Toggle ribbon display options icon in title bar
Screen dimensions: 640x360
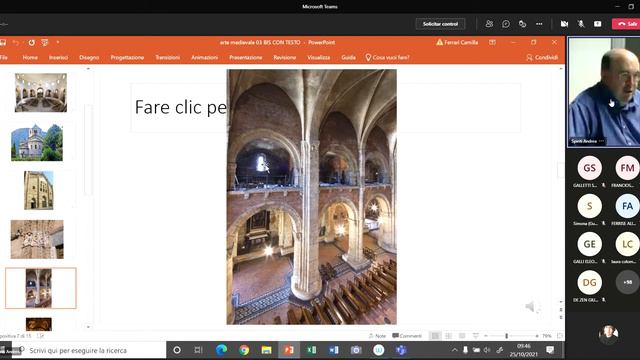pos(492,42)
